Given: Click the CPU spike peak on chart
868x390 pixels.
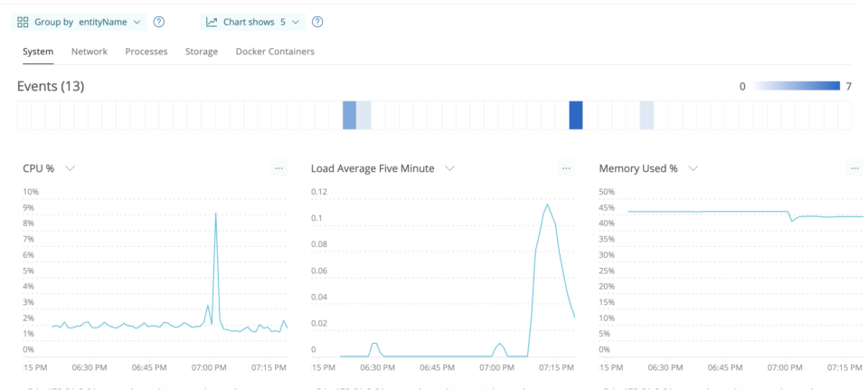Looking at the screenshot, I should click(x=215, y=214).
